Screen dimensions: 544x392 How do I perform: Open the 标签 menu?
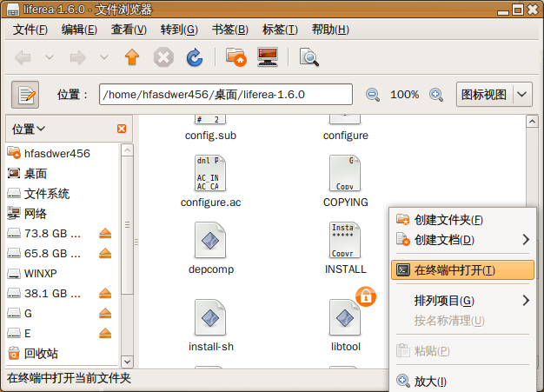(x=280, y=30)
